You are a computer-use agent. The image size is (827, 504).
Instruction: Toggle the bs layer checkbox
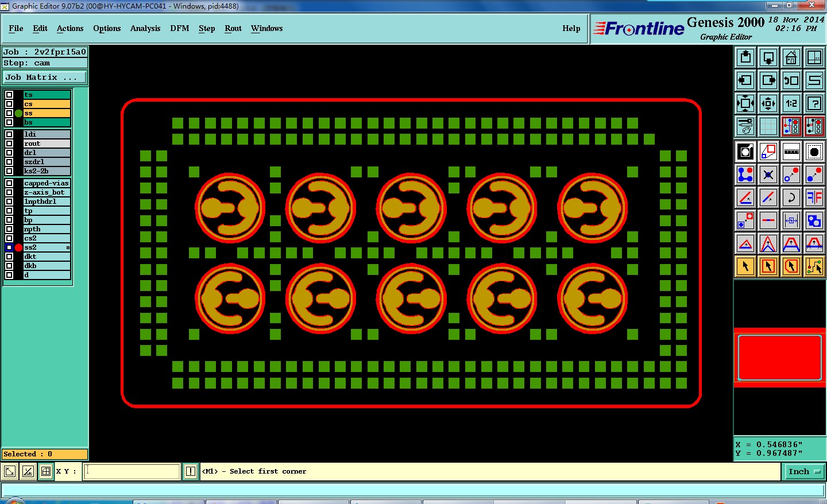click(x=9, y=122)
